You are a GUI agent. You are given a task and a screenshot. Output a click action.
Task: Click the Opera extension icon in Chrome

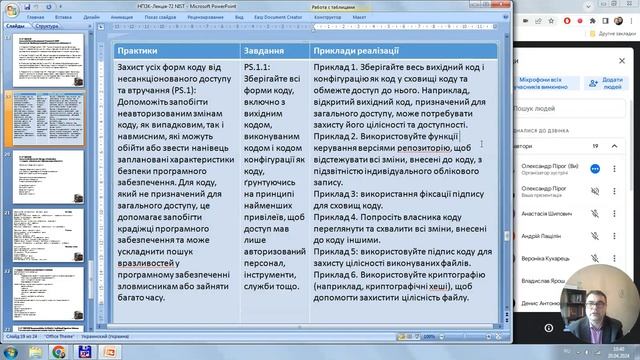pos(567,21)
